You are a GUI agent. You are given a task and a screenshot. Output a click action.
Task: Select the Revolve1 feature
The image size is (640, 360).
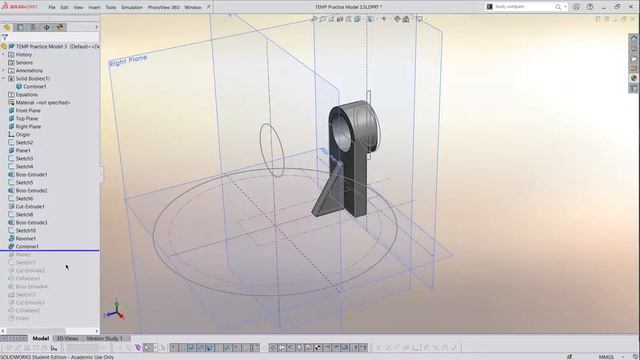(26, 238)
